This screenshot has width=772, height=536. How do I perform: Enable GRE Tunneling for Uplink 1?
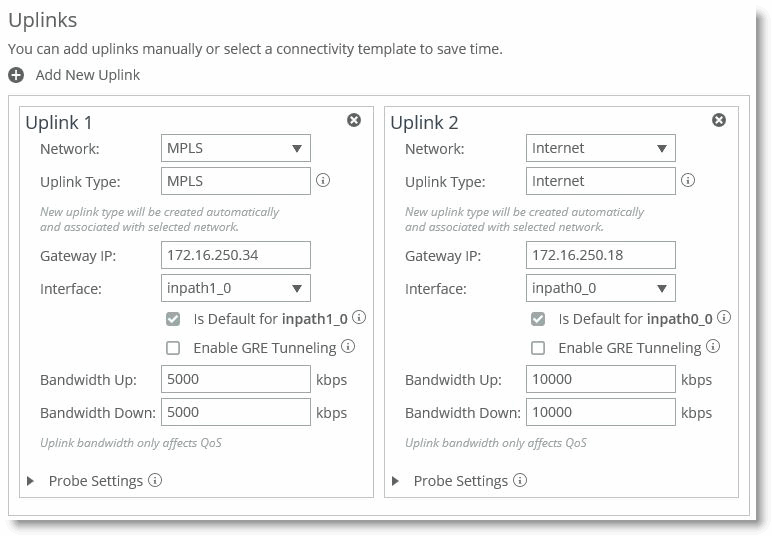pos(173,348)
